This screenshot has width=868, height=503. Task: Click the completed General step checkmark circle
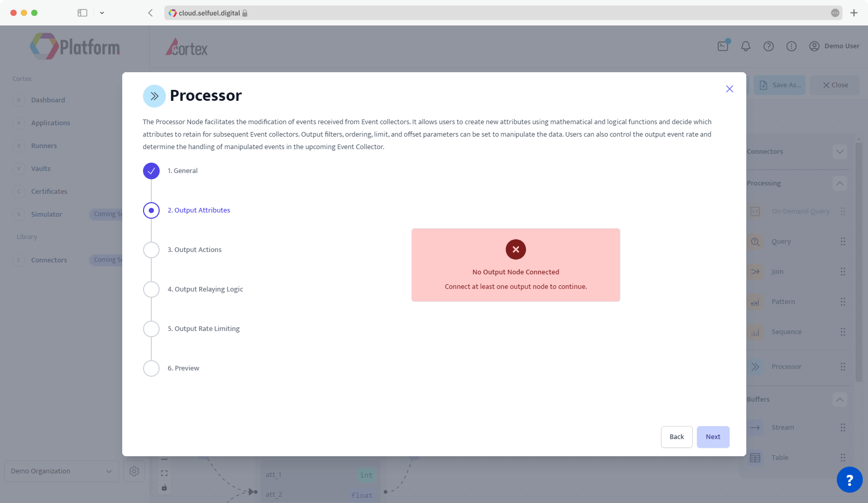[151, 171]
